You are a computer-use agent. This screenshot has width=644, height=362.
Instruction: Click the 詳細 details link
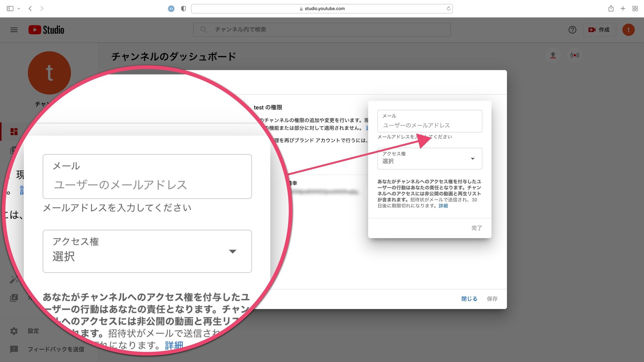443,206
